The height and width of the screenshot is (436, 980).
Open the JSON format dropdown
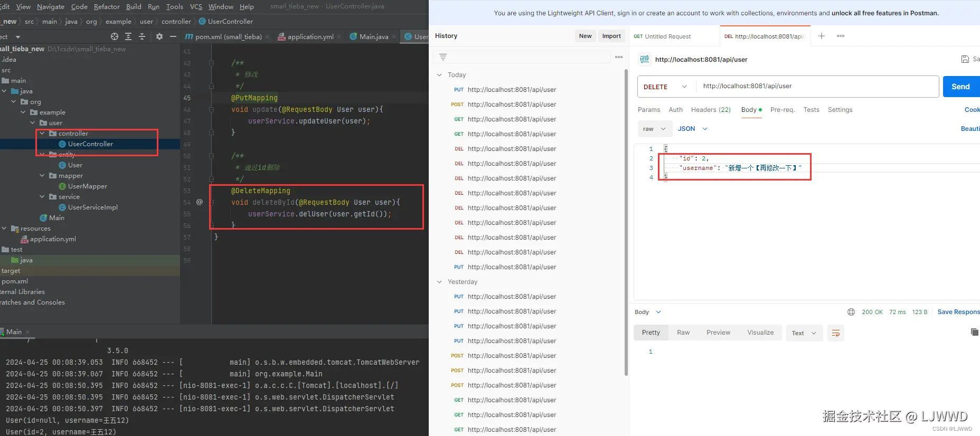click(x=692, y=129)
